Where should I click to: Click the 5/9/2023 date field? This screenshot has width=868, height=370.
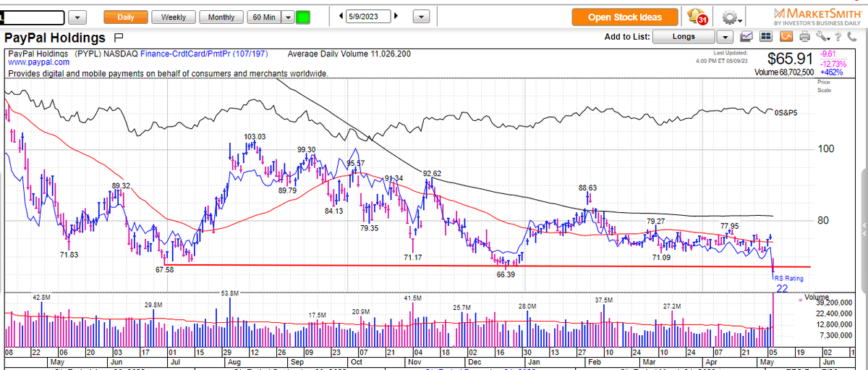pyautogui.click(x=370, y=17)
